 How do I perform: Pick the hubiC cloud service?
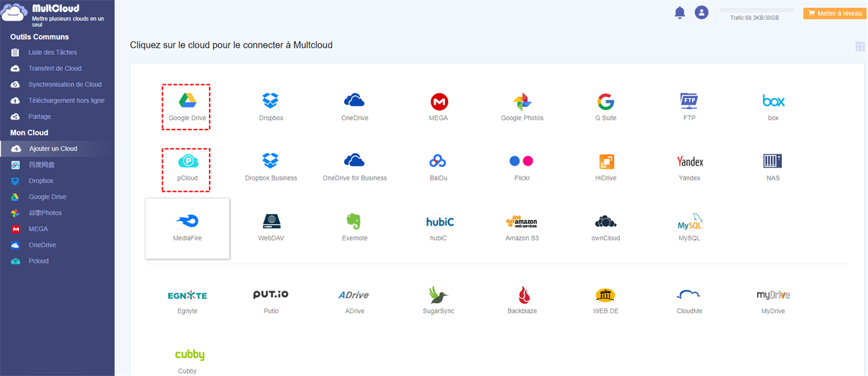coord(439,221)
